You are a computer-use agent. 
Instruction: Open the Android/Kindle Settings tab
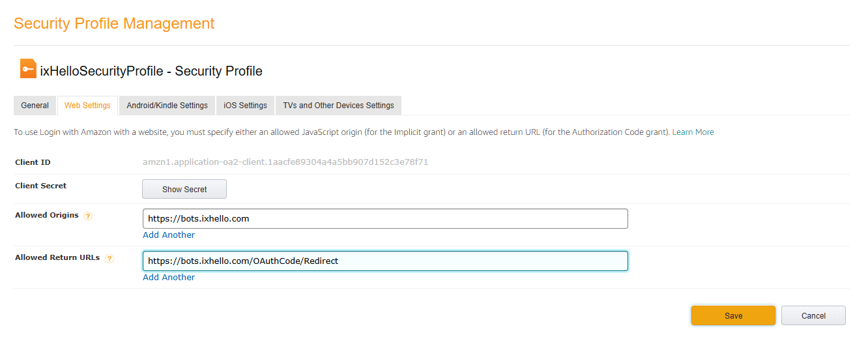point(167,106)
